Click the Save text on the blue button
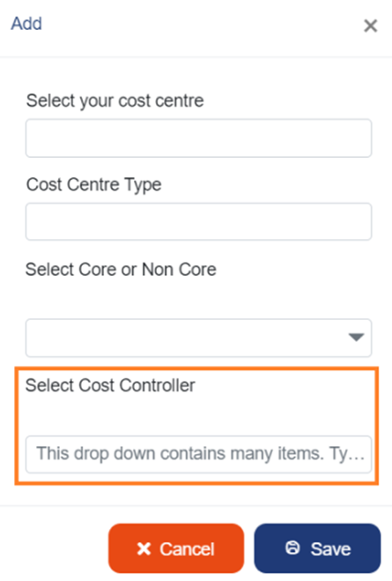 [330, 548]
